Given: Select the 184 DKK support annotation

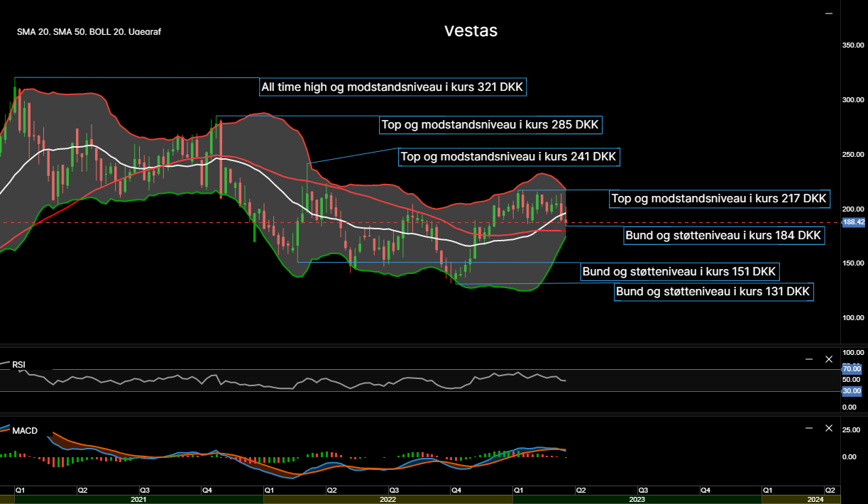Looking at the screenshot, I should point(724,235).
